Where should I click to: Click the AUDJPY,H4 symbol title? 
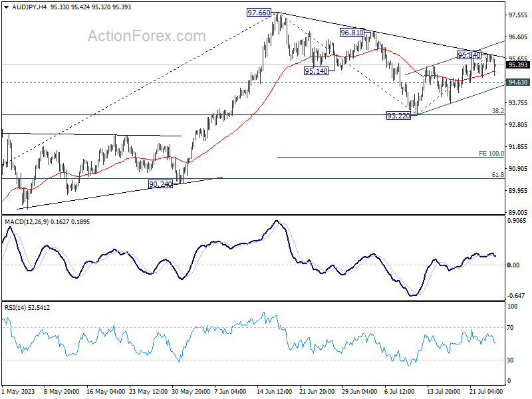tap(29, 7)
